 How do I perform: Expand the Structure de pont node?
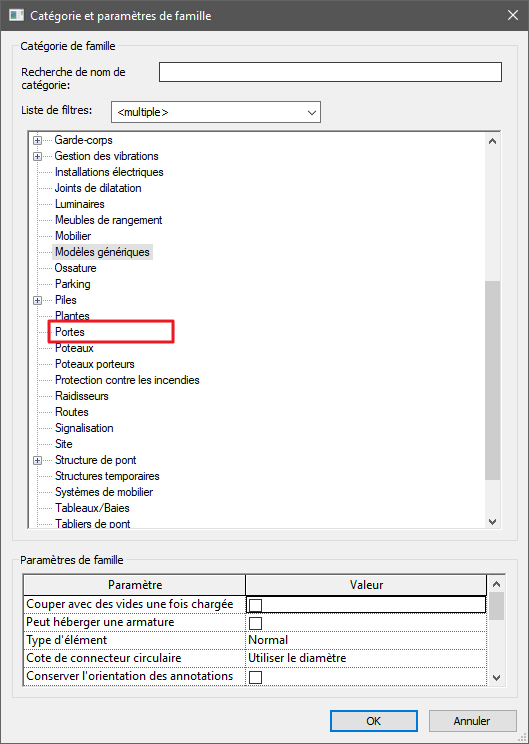[x=37, y=460]
